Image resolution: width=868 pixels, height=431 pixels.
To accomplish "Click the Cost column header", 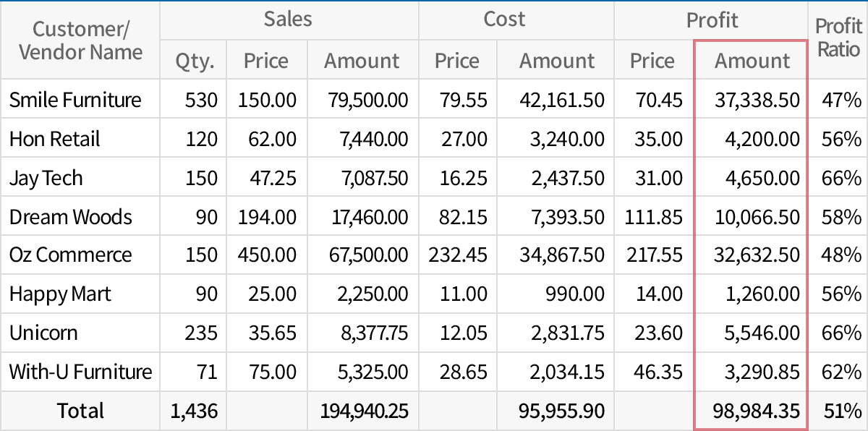I will click(504, 20).
